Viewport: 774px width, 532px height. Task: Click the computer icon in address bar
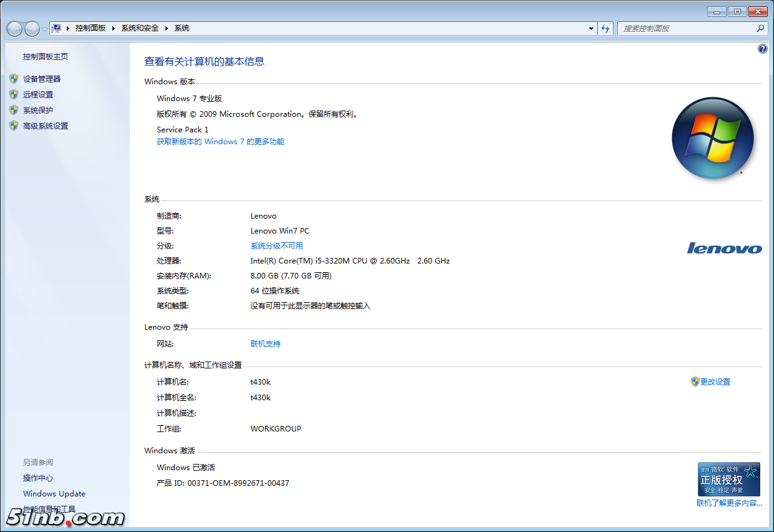pyautogui.click(x=57, y=28)
